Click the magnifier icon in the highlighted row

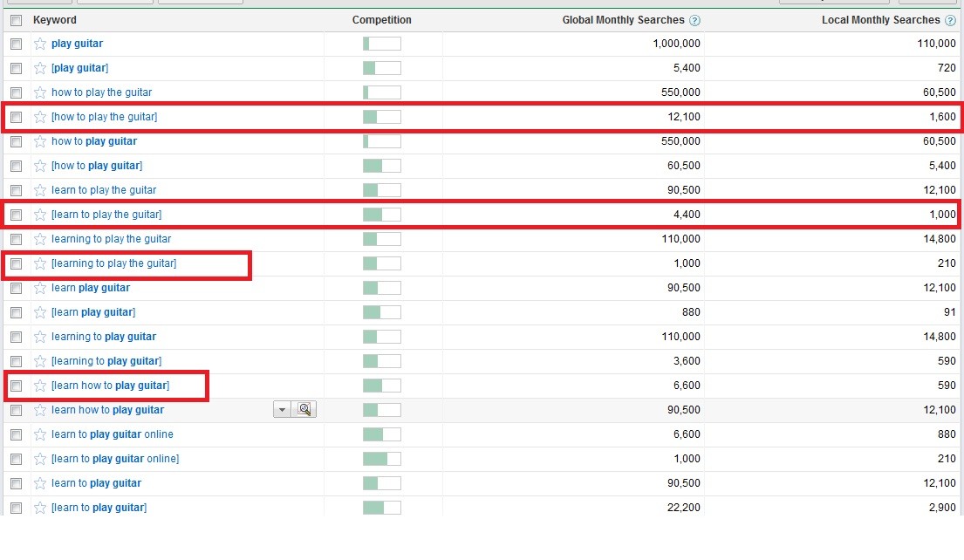(x=304, y=410)
